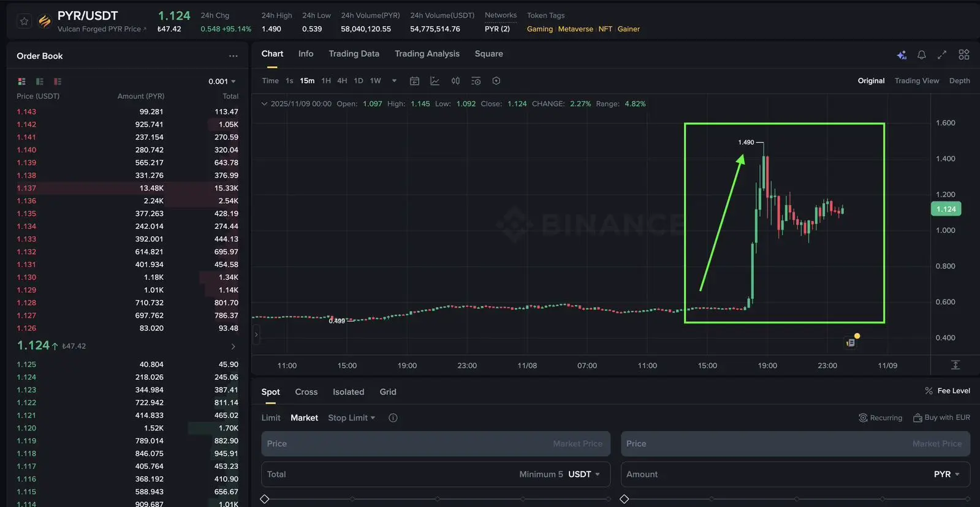Open the Info tab
Screen dimensions: 980x507
(x=306, y=54)
